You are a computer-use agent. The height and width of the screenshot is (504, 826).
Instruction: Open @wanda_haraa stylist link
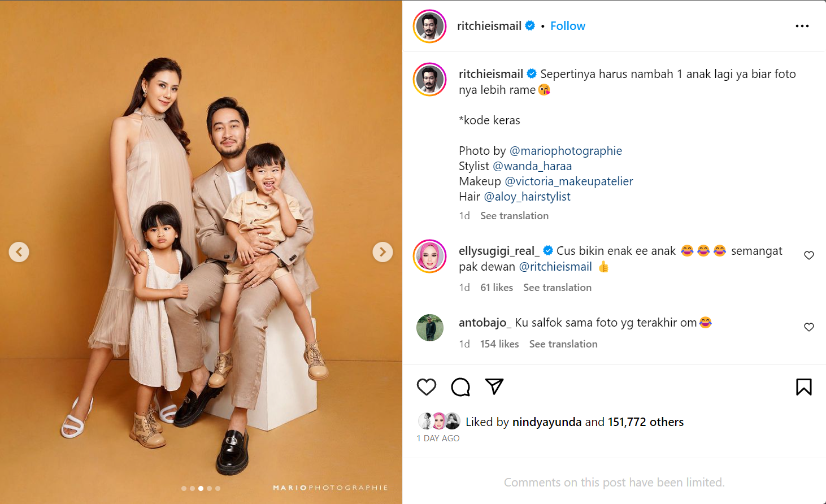pyautogui.click(x=532, y=166)
